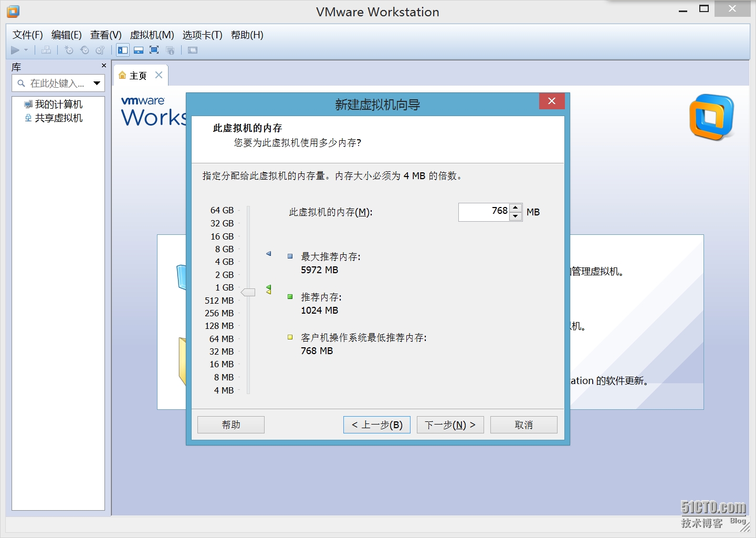Image resolution: width=756 pixels, height=538 pixels.
Task: Click the 512 MB label on the memory scale
Action: [219, 301]
